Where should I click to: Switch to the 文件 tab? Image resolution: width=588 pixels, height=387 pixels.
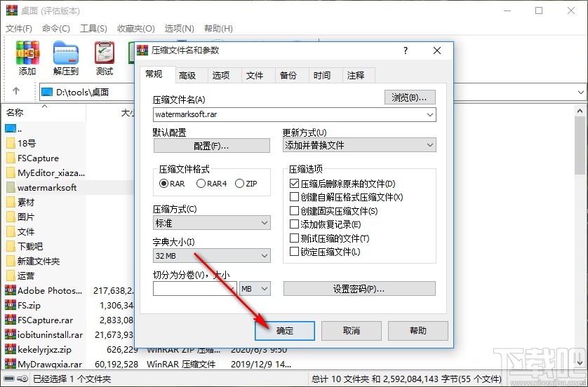point(255,76)
